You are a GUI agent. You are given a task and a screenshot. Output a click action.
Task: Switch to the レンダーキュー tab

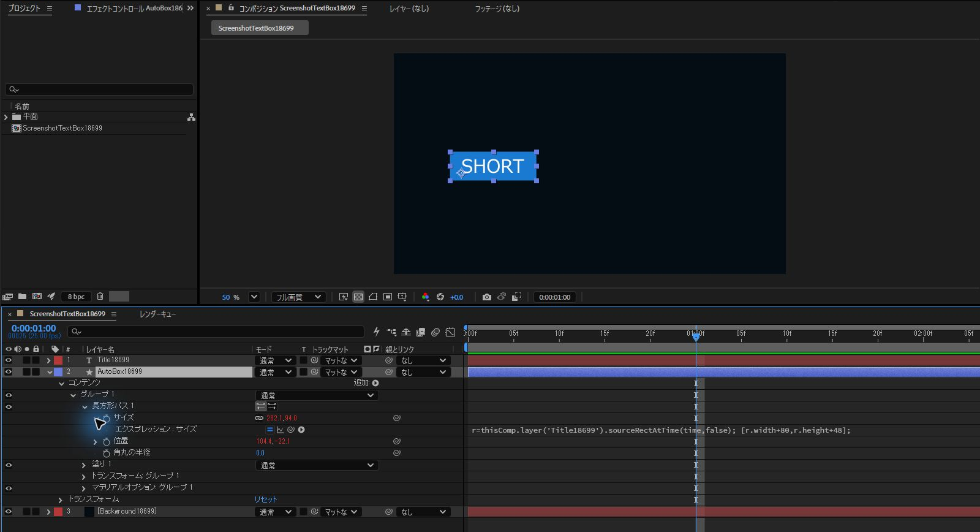(157, 314)
